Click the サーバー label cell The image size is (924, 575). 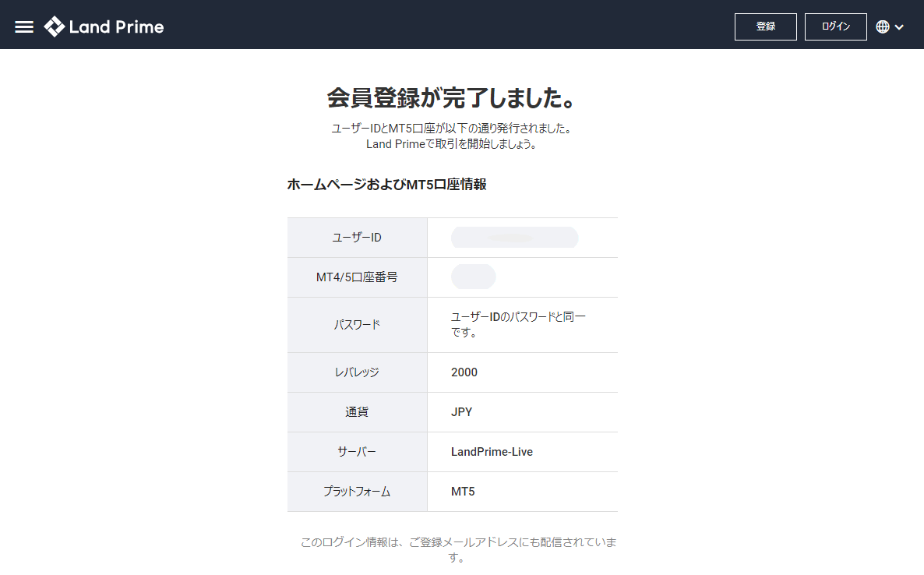pyautogui.click(x=357, y=452)
